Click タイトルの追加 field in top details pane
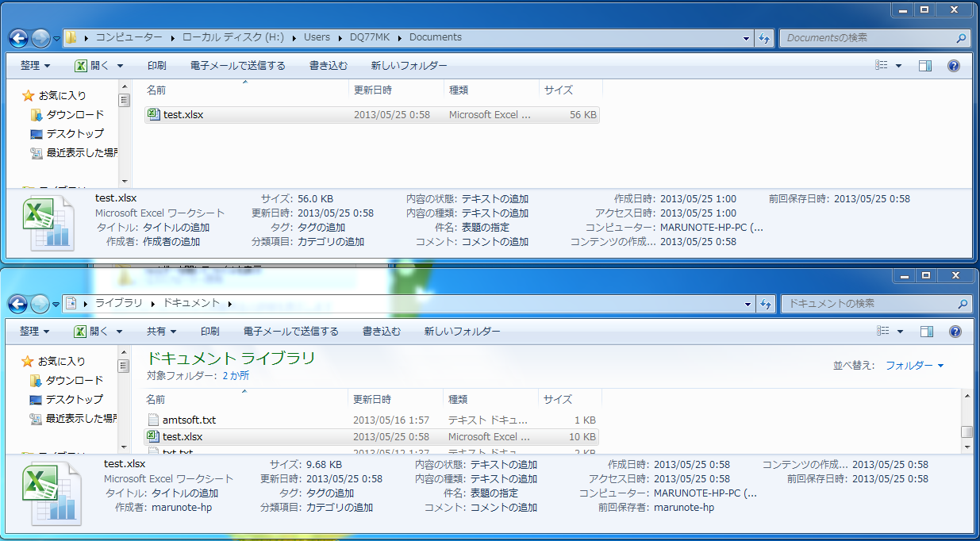 tap(176, 227)
